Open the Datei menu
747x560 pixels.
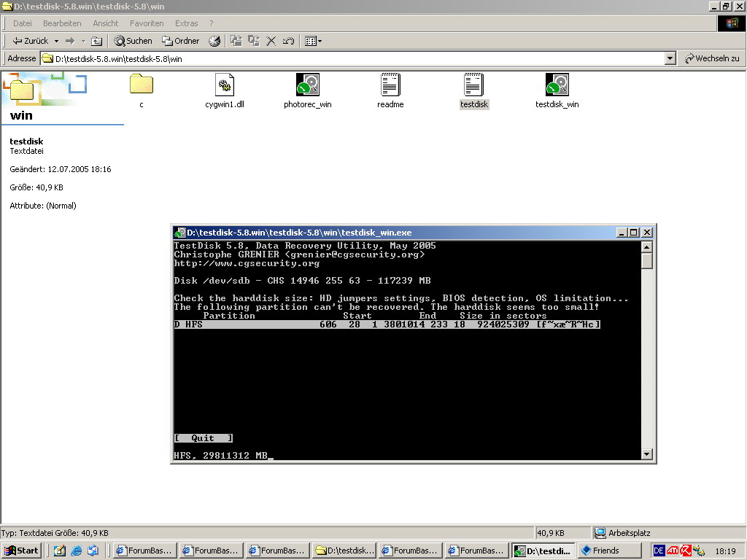click(23, 23)
